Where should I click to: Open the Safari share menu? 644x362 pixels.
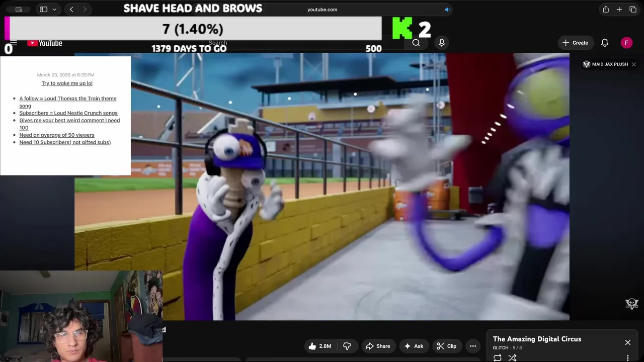(606, 9)
